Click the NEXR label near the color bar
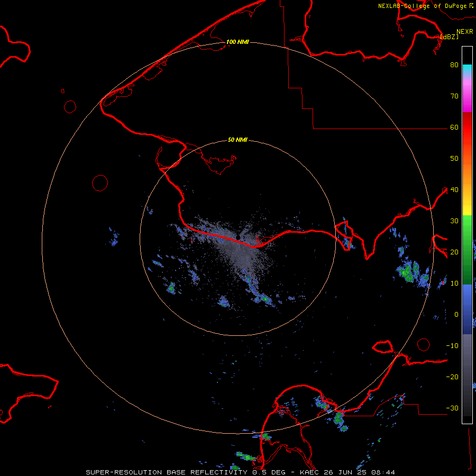Viewport: 476px width, 476px height. point(464,32)
